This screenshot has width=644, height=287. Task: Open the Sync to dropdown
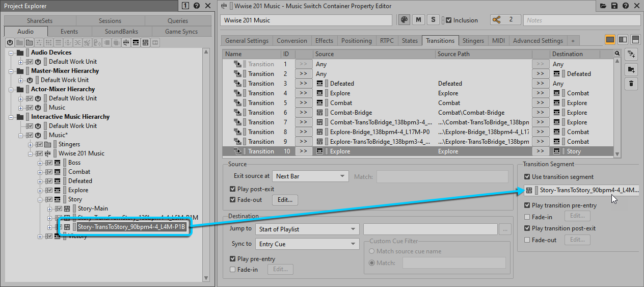point(307,244)
